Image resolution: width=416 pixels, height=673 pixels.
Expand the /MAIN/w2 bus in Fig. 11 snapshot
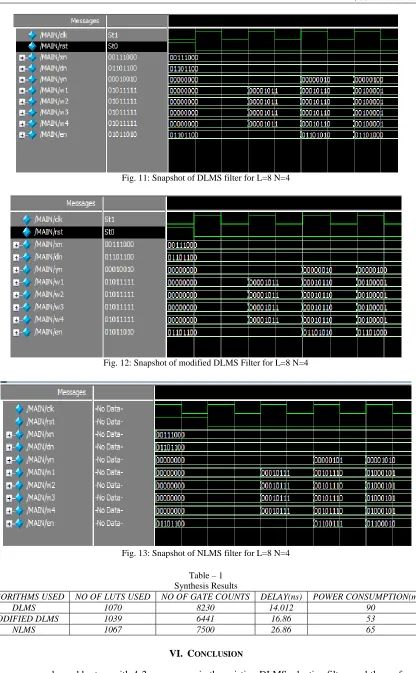(x=22, y=102)
